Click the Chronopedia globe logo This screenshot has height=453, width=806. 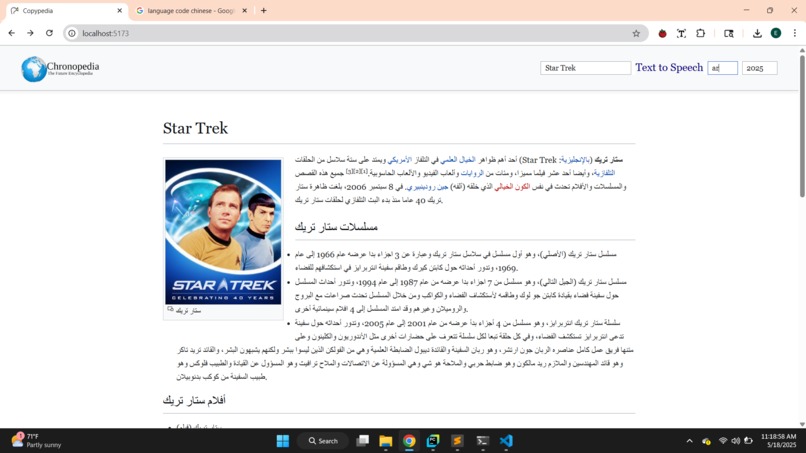pos(33,69)
